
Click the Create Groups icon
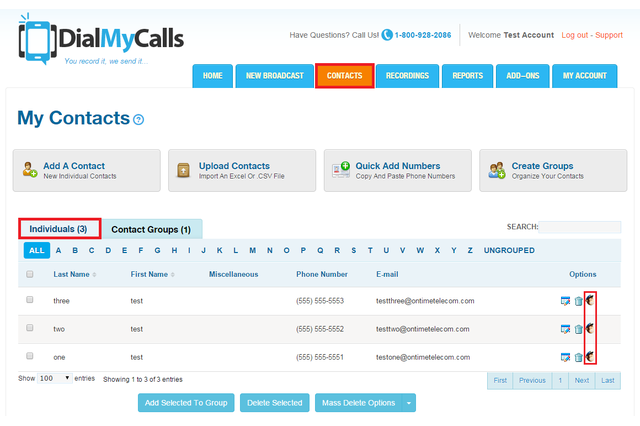[497, 171]
